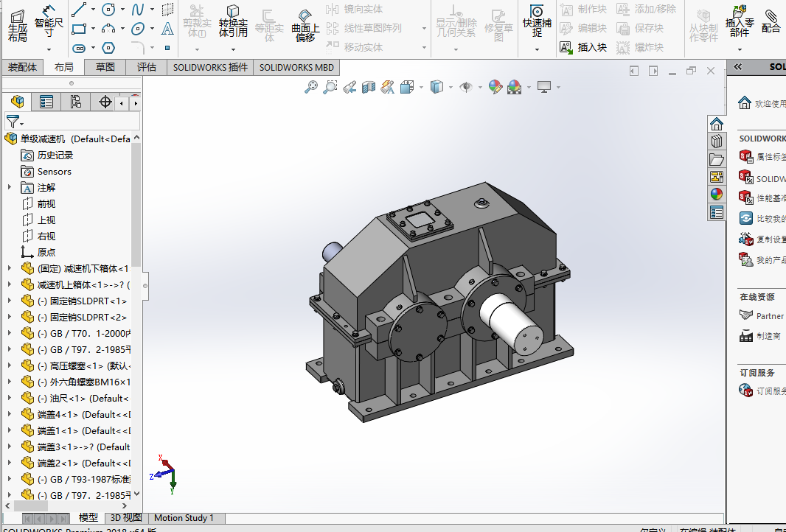The width and height of the screenshot is (786, 532).
Task: Select the Corner Rectangle tool
Action: tap(79, 29)
